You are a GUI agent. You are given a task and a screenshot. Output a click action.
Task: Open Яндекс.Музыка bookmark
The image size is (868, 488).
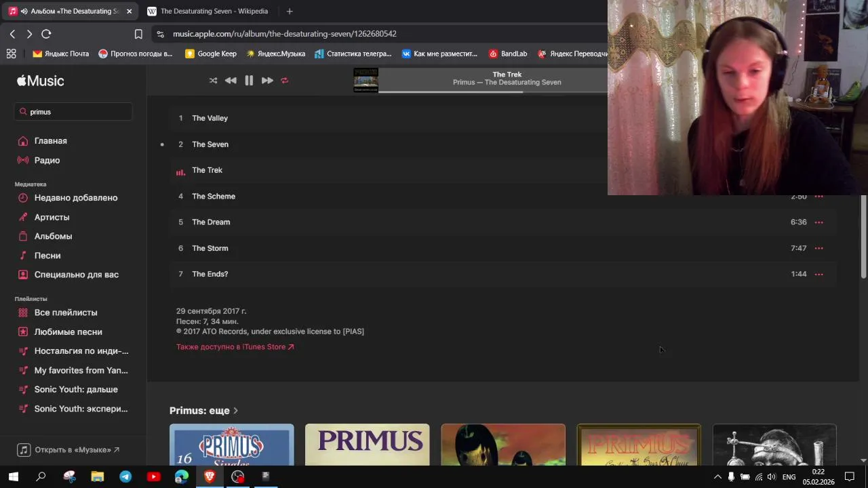[x=275, y=54]
